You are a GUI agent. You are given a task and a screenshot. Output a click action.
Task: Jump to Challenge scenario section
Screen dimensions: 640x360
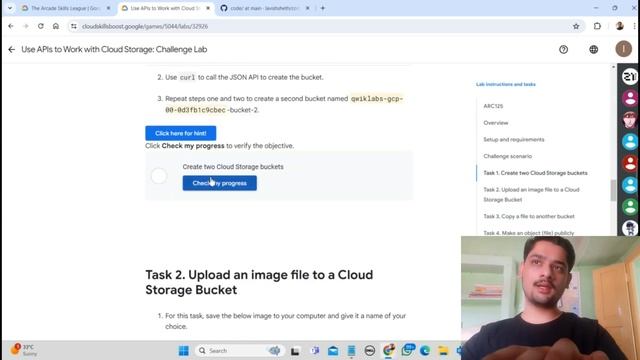click(507, 156)
